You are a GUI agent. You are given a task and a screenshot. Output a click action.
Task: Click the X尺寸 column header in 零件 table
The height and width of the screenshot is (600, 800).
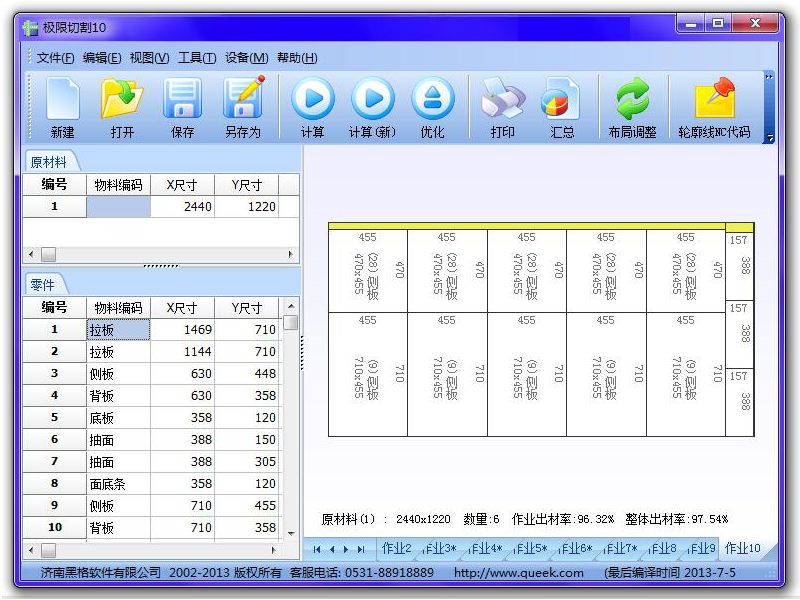[182, 308]
